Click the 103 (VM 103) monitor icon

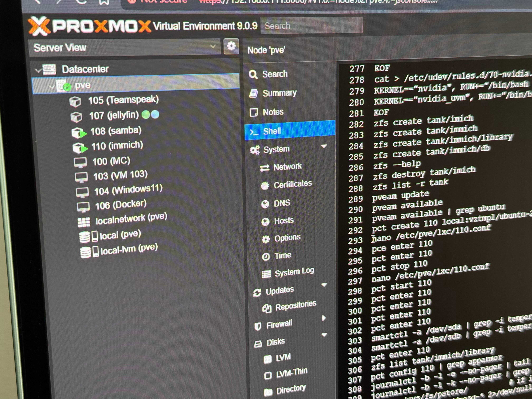pyautogui.click(x=81, y=178)
